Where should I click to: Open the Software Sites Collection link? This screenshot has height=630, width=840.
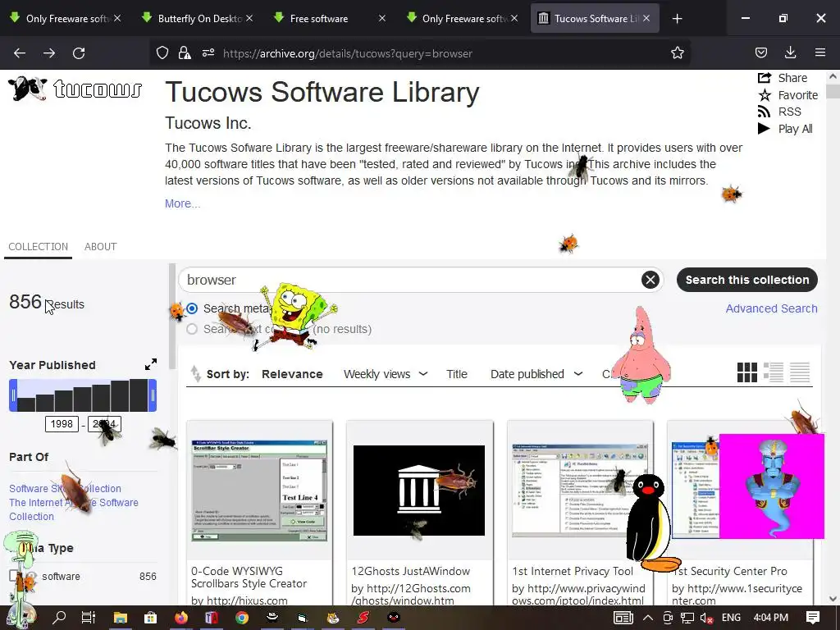coord(65,489)
